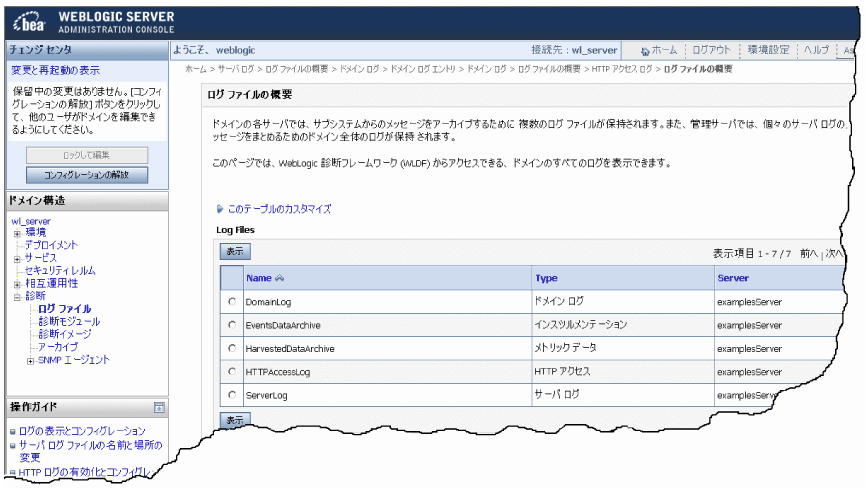867x488 pixels.
Task: Open デプロイメント in the domain tree
Action: click(x=51, y=245)
